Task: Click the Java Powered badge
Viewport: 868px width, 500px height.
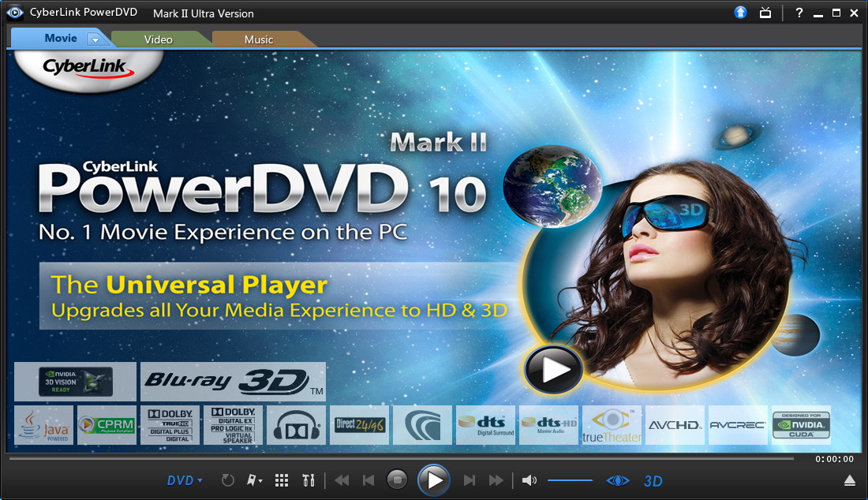Action: pos(43,425)
